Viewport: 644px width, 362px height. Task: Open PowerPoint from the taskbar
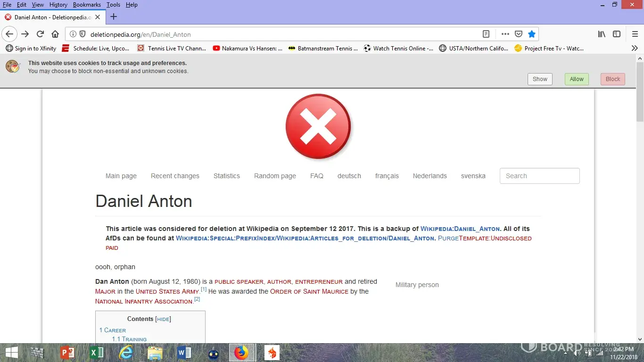point(67,353)
